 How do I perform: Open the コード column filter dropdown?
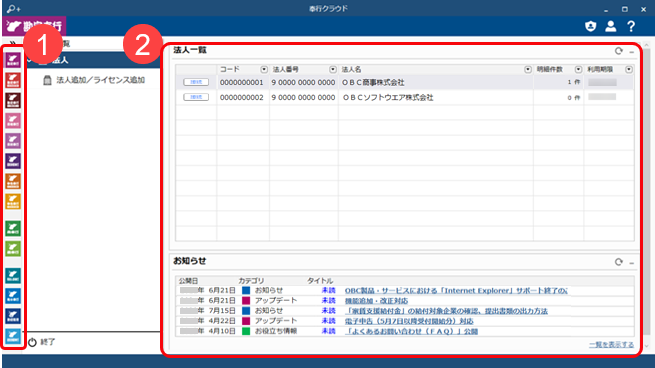(264, 69)
